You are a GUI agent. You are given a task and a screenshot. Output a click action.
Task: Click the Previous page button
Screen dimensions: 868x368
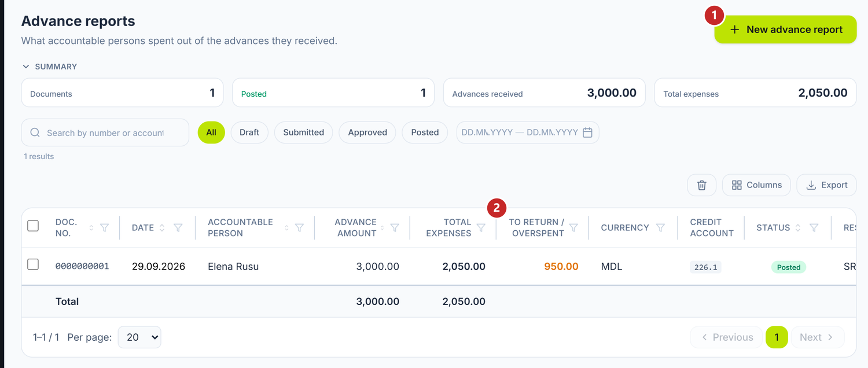[727, 337]
